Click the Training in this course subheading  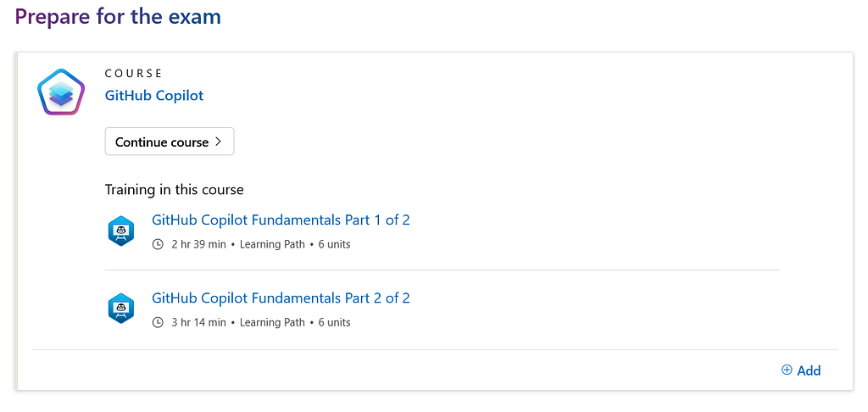pos(175,189)
